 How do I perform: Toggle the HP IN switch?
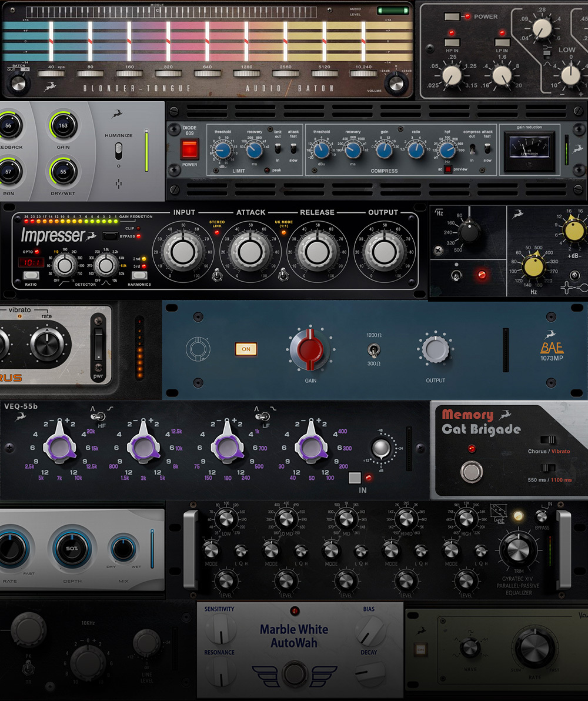[452, 42]
